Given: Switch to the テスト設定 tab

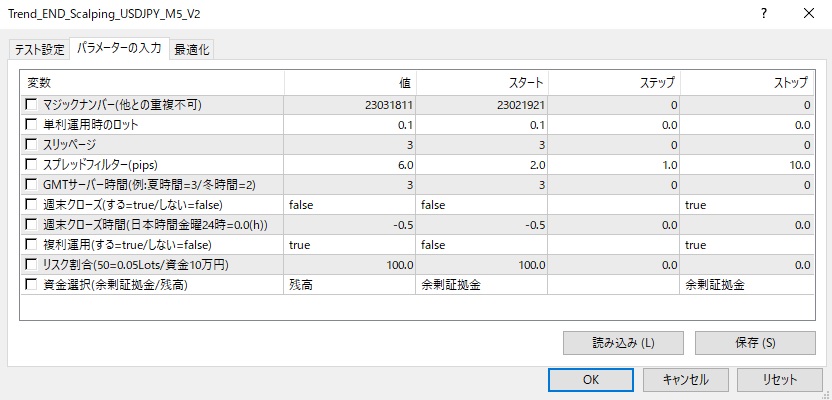Looking at the screenshot, I should (40, 50).
